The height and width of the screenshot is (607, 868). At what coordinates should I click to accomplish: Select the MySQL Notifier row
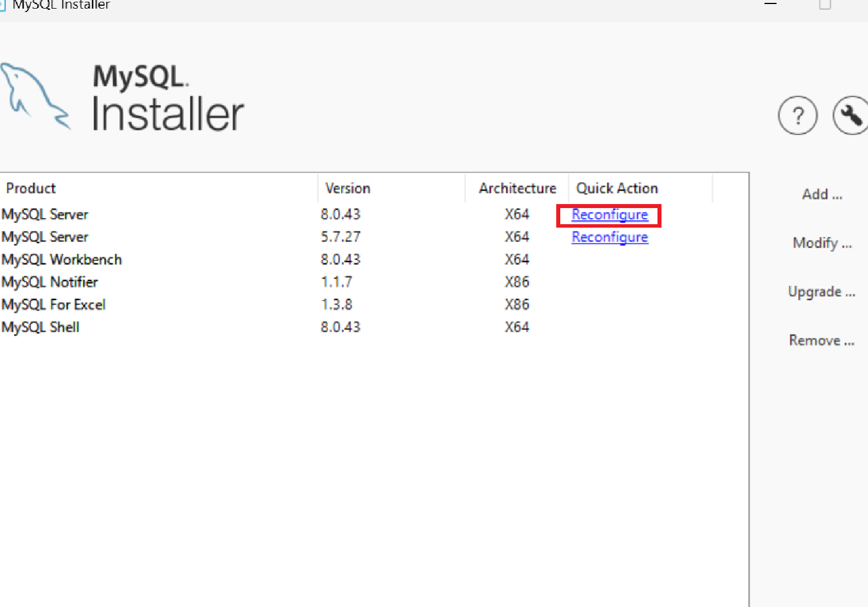pos(374,282)
